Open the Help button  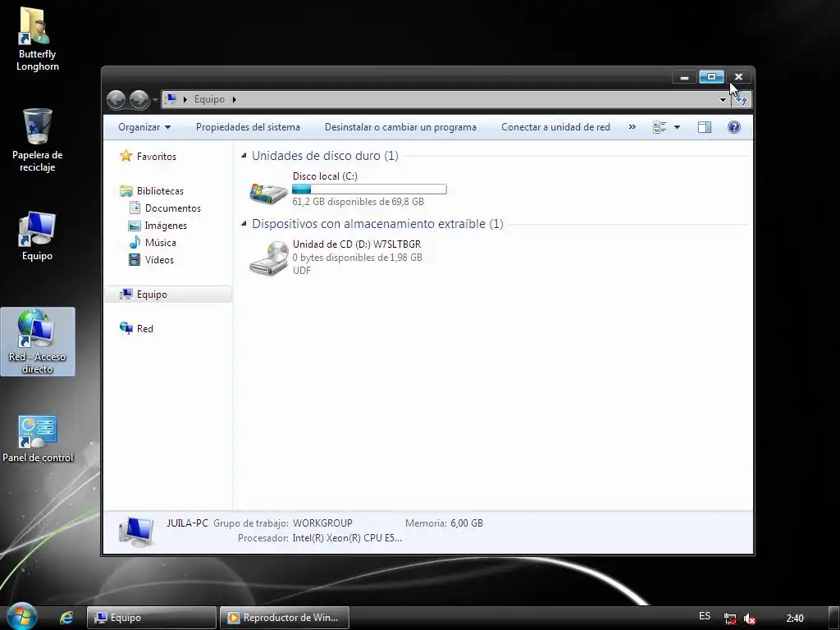pyautogui.click(x=734, y=127)
